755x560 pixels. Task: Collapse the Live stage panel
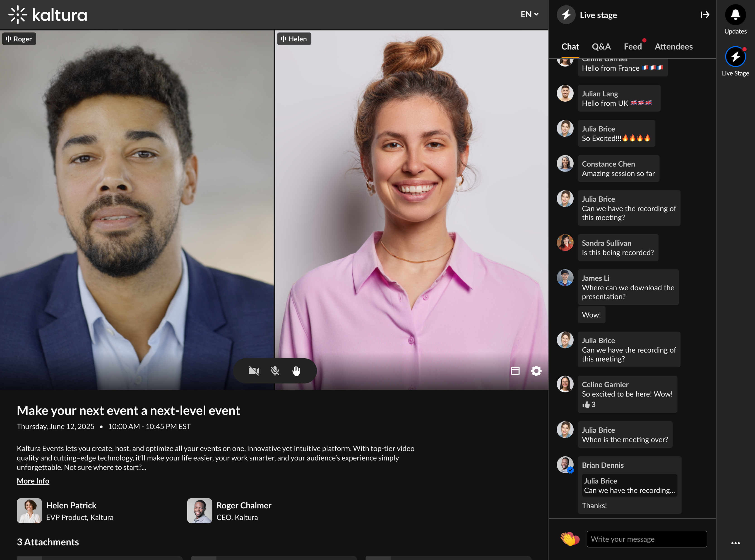click(x=705, y=15)
